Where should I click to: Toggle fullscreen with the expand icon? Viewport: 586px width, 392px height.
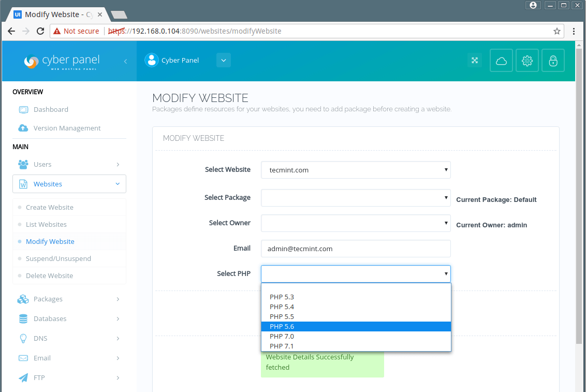point(474,61)
